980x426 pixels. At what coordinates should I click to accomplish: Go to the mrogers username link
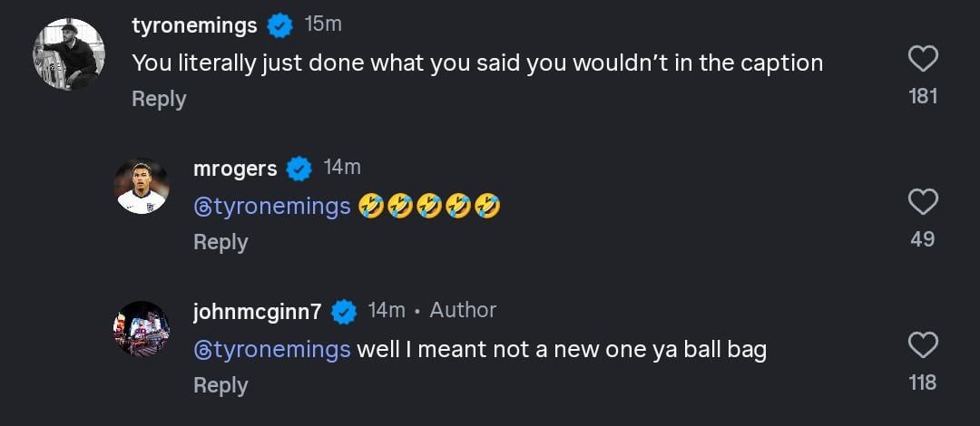[x=235, y=169]
